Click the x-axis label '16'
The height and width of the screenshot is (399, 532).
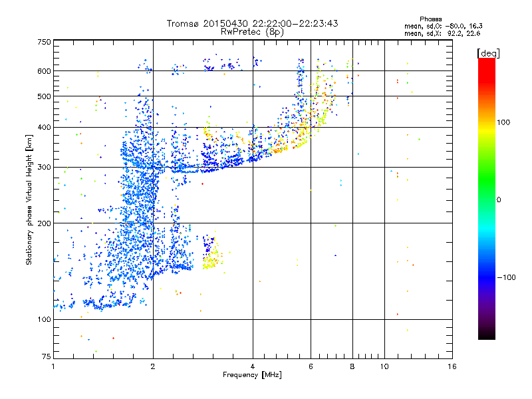coord(452,366)
